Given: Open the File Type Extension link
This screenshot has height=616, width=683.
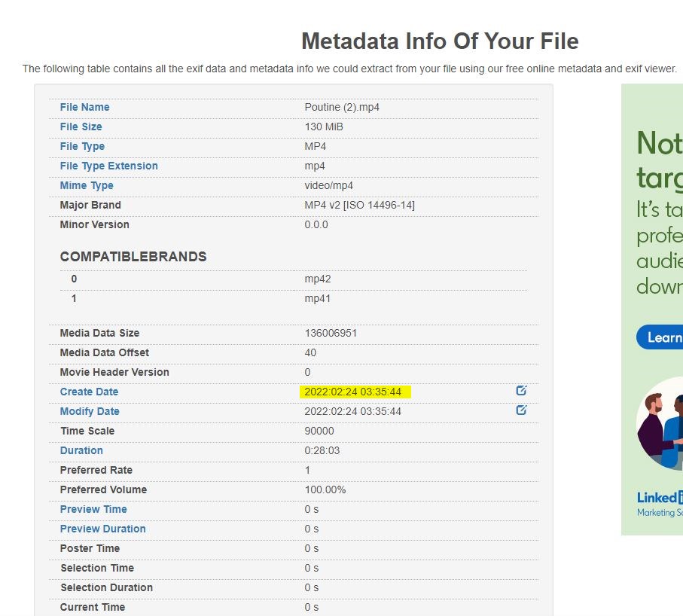Looking at the screenshot, I should (108, 166).
